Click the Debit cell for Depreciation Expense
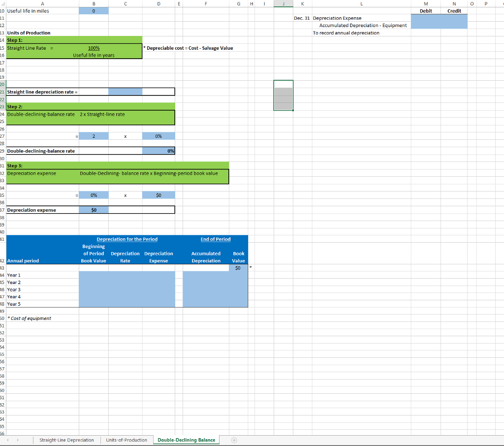Viewport: 504px width, 446px height. [426, 18]
